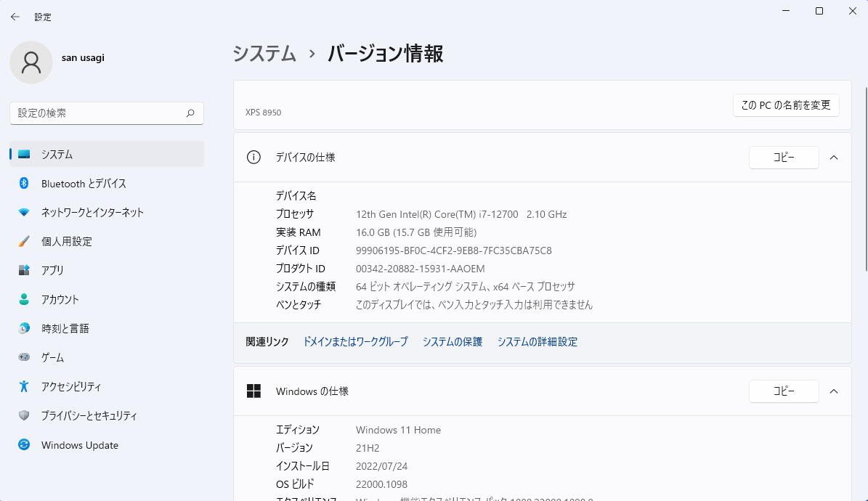Click the システム monitor icon in the sidebar

[24, 155]
